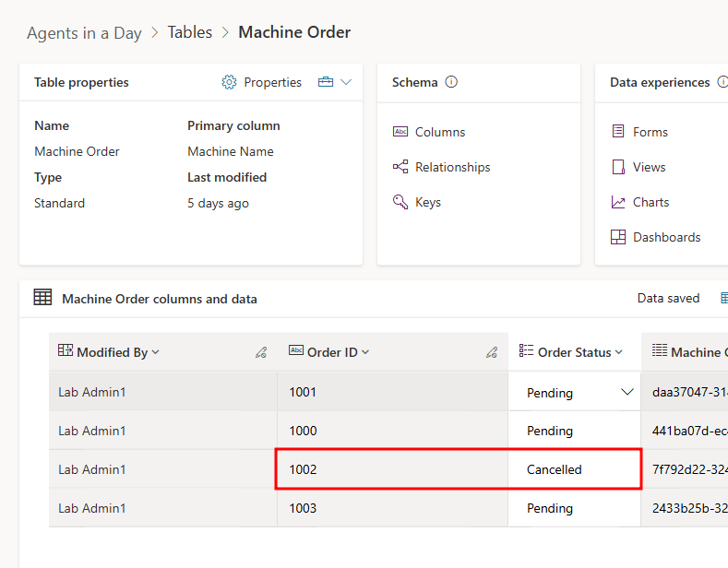Open Views under Data experiences

(x=649, y=167)
